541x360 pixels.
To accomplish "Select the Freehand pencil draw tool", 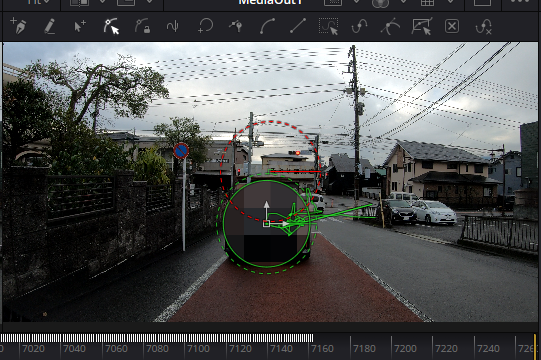I will coord(50,26).
